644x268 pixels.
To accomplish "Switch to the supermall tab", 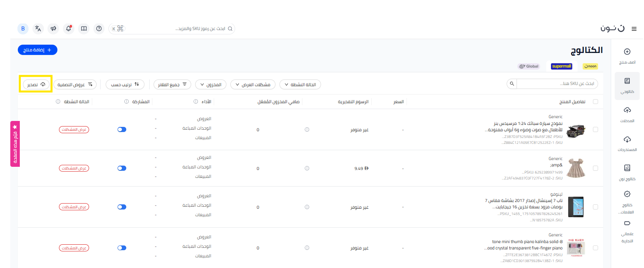I will pyautogui.click(x=561, y=66).
